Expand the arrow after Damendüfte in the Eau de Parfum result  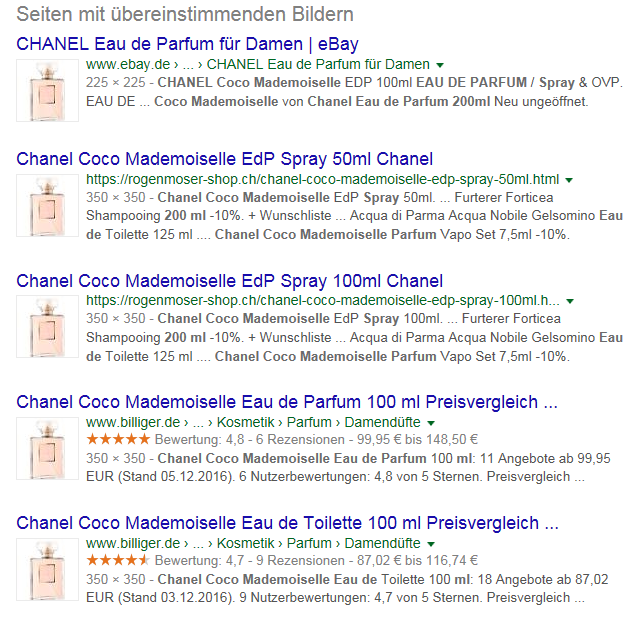coord(431,423)
